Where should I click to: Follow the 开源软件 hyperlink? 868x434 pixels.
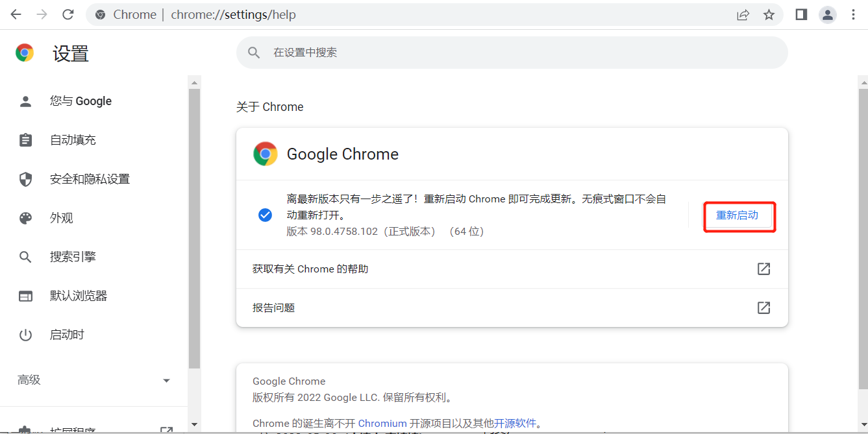tap(515, 424)
